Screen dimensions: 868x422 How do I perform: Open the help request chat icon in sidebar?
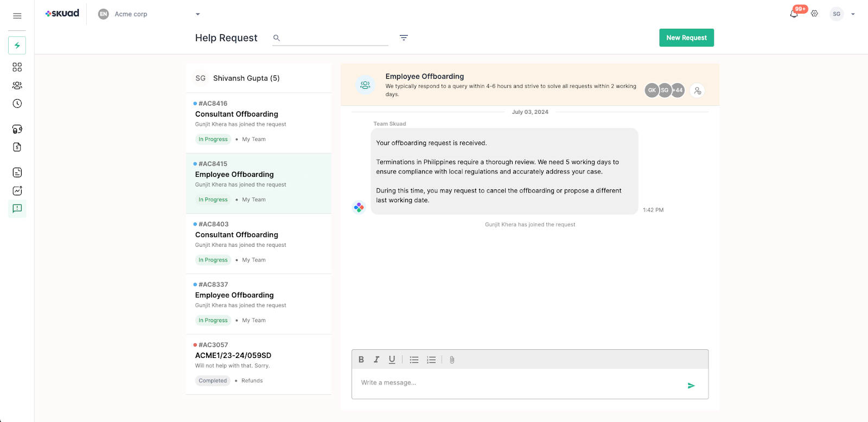click(17, 208)
